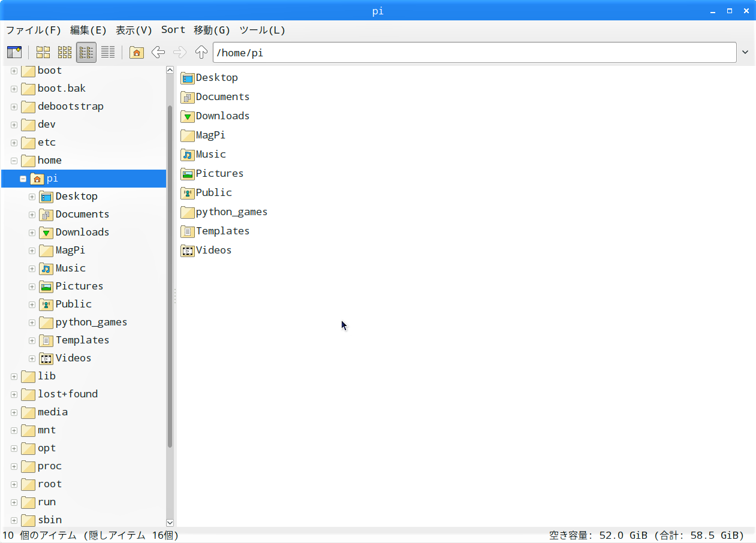Navigate back with left arrow

158,52
